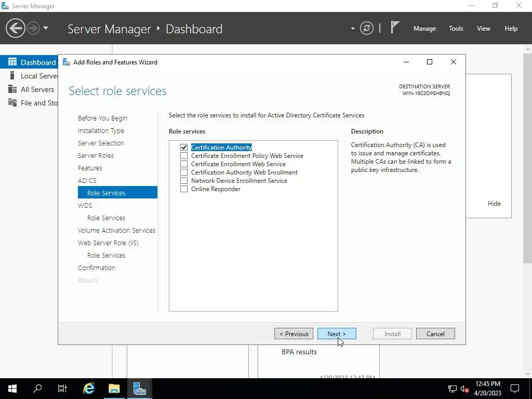
Task: Click the Dashboard grid icon
Action: 12,62
